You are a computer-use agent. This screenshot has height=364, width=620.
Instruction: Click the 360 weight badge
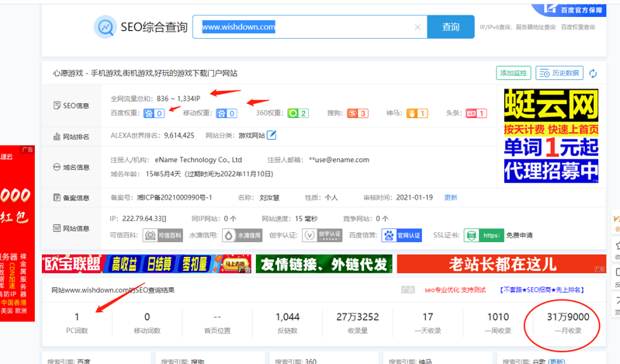click(x=298, y=113)
